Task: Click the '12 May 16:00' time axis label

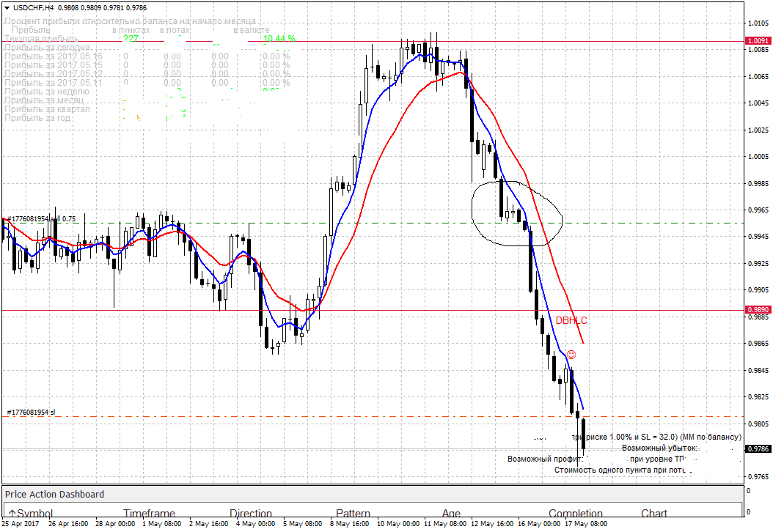Action: pos(491,524)
